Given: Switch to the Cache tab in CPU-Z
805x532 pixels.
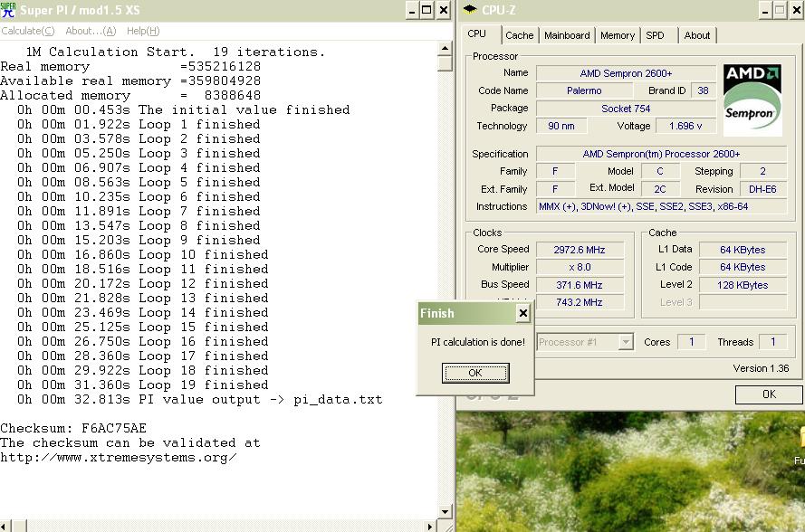Looking at the screenshot, I should [519, 35].
